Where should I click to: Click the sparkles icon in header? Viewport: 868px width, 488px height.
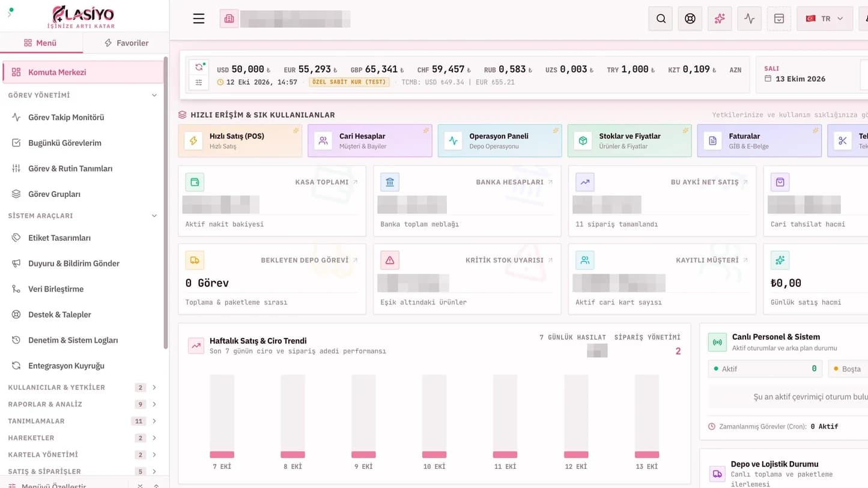tap(720, 19)
